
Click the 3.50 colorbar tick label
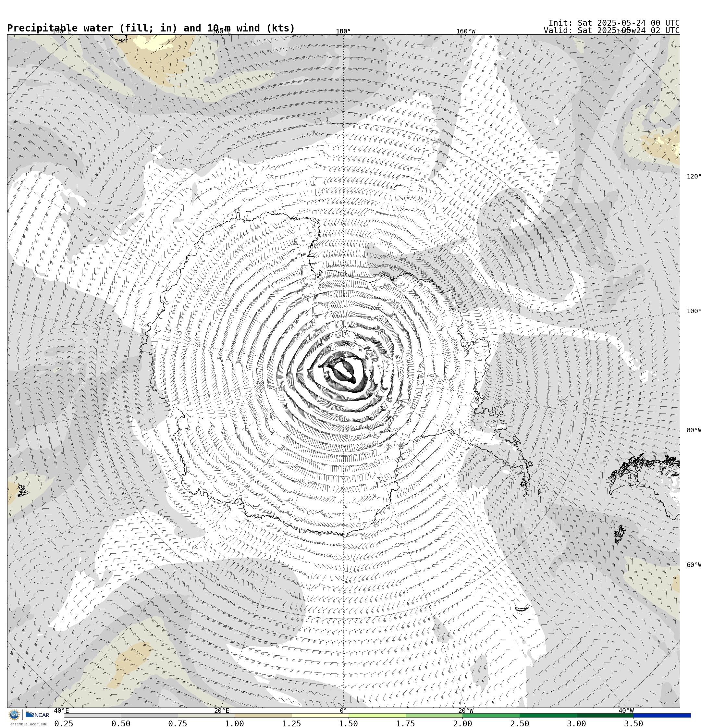coord(634,723)
